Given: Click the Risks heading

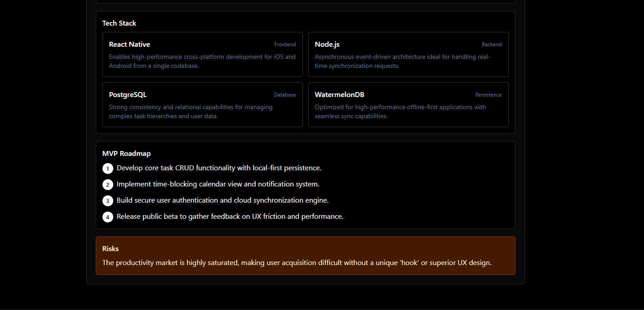Looking at the screenshot, I should pyautogui.click(x=111, y=249).
